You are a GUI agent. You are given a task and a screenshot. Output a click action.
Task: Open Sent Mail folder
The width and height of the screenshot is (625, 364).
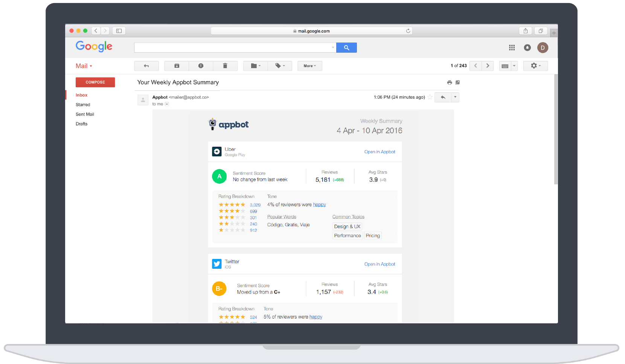85,114
